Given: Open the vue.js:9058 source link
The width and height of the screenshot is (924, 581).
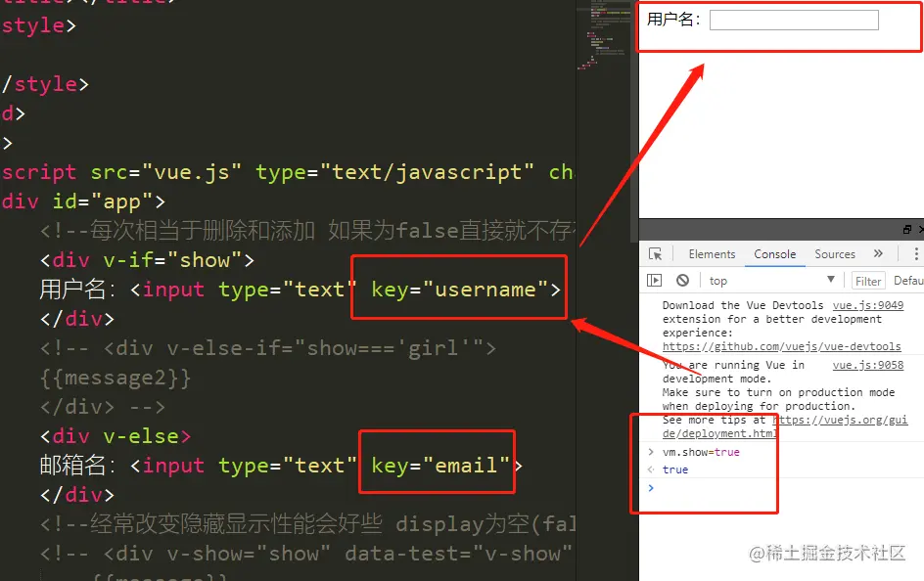Looking at the screenshot, I should pos(867,365).
